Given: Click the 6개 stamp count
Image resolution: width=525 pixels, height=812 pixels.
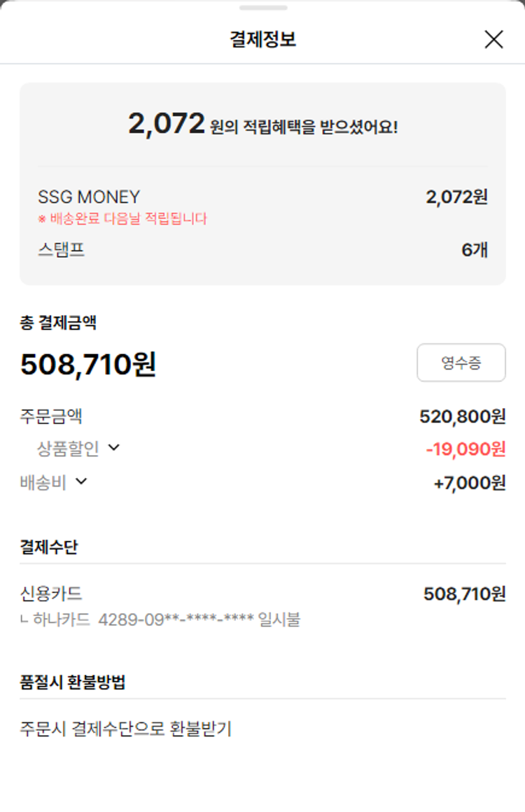Looking at the screenshot, I should (x=474, y=250).
